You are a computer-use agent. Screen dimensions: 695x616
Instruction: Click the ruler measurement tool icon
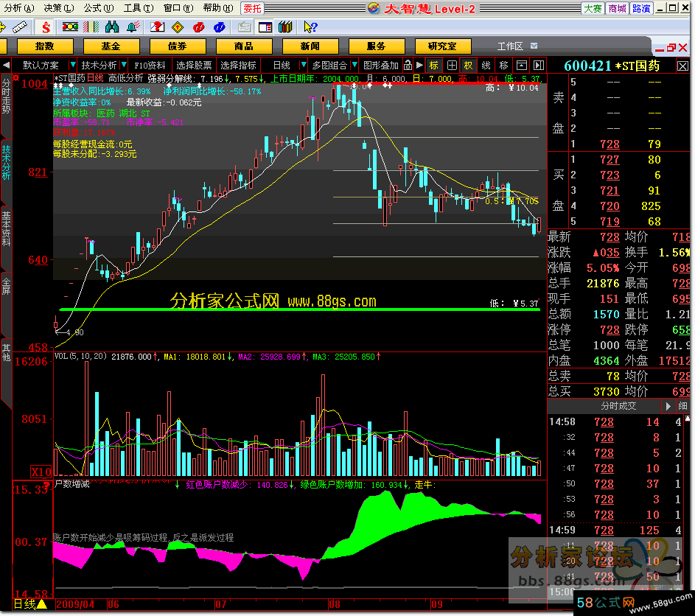pyautogui.click(x=19, y=27)
